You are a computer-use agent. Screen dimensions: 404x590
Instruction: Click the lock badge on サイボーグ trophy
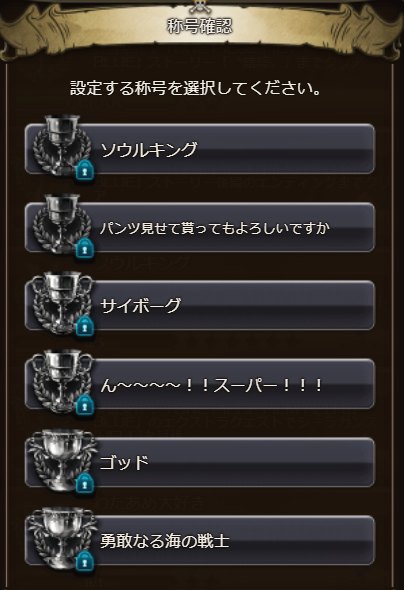85,327
